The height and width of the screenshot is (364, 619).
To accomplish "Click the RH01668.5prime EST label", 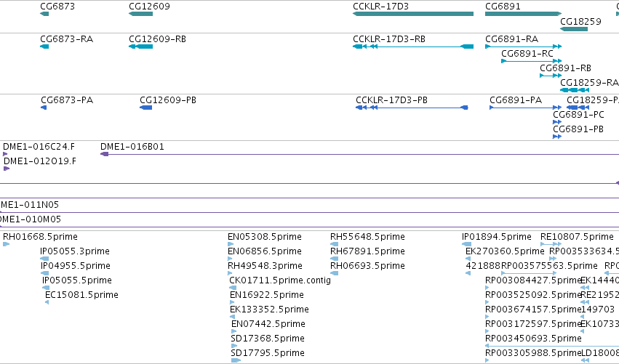I will click(x=40, y=237).
